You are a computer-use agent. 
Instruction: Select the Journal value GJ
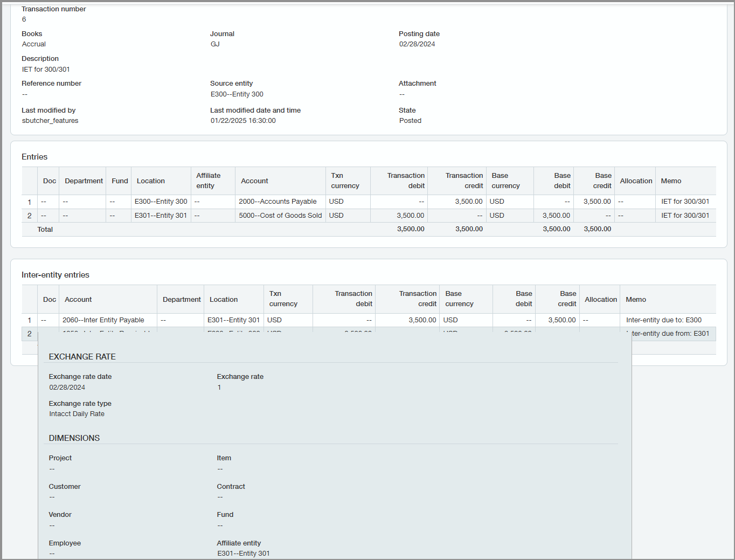(215, 44)
